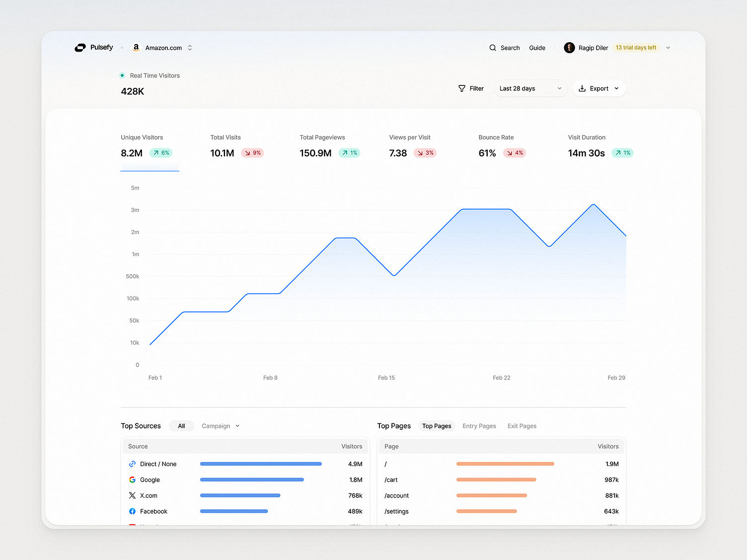Click the Real Time Visitors live indicator dot
Image resolution: width=747 pixels, height=560 pixels.
tap(122, 75)
